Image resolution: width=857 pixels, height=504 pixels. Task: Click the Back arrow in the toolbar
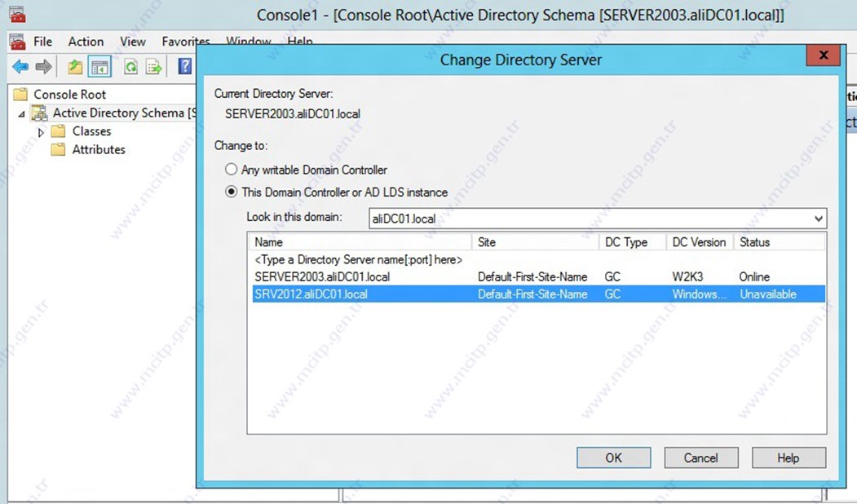point(20,67)
